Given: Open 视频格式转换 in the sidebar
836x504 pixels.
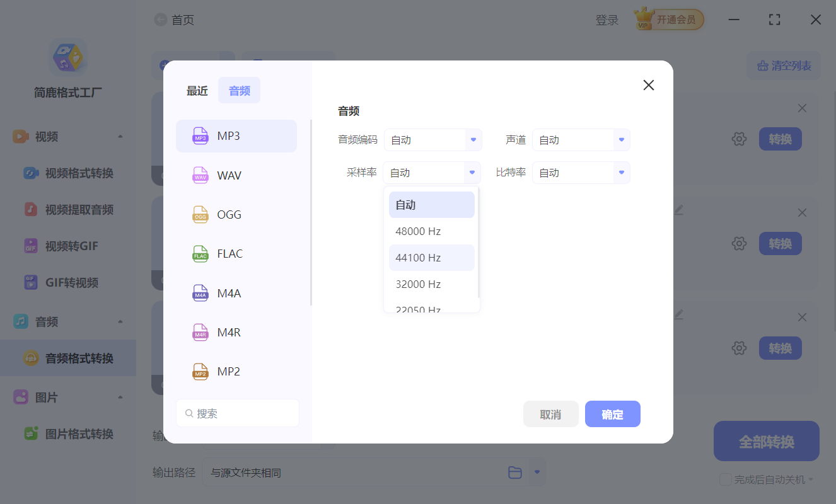Looking at the screenshot, I should coord(68,173).
